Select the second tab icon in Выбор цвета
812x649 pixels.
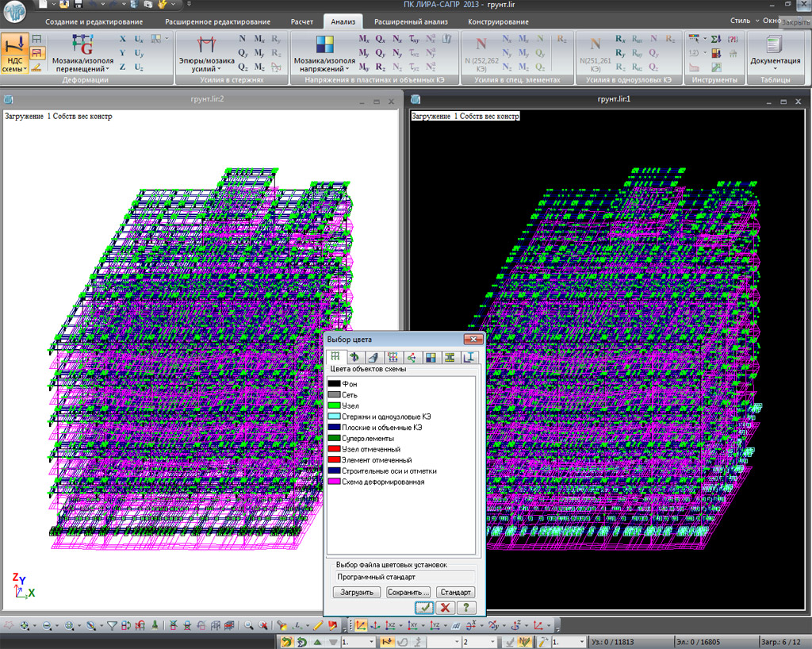pos(354,357)
